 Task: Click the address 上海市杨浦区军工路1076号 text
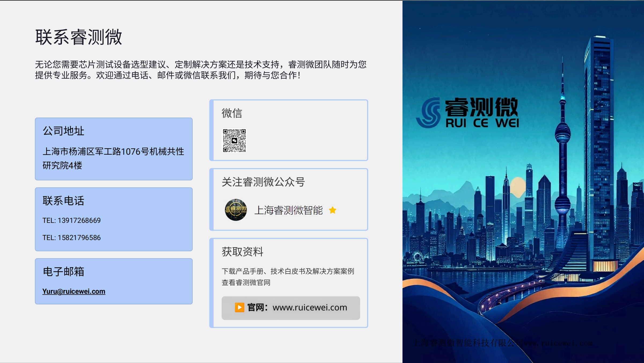[113, 158]
